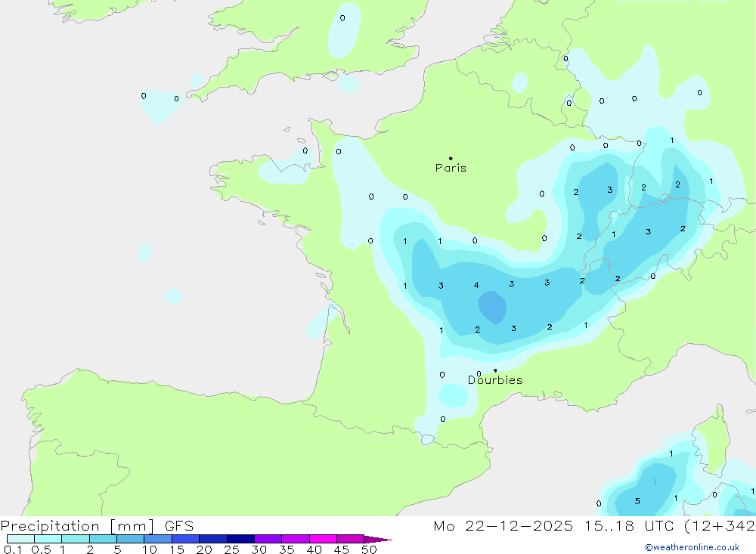
Task: Select the 25–30 mm legend swatch
Action: (x=240, y=539)
